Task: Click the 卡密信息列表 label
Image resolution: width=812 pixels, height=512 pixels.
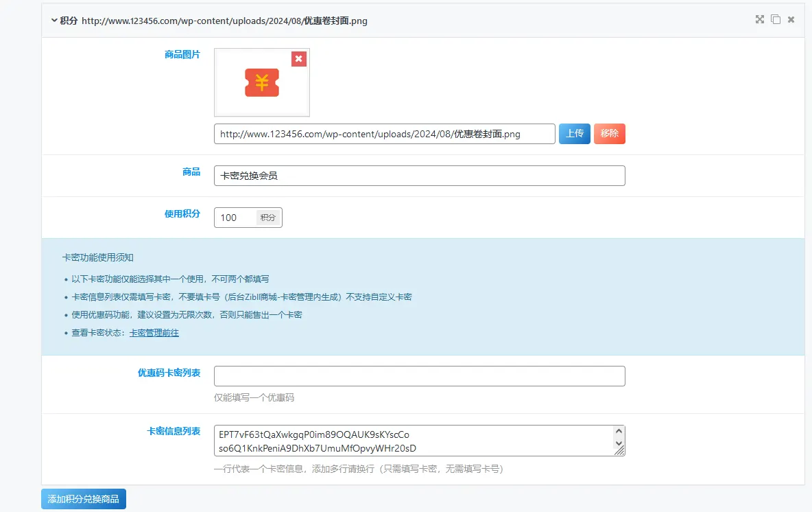Action: click(174, 431)
